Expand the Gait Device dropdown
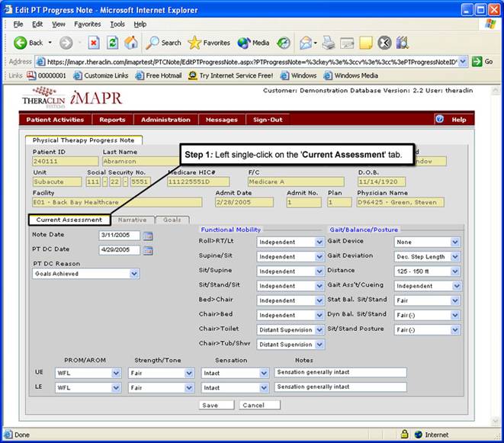Image resolution: width=504 pixels, height=443 pixels. point(455,242)
